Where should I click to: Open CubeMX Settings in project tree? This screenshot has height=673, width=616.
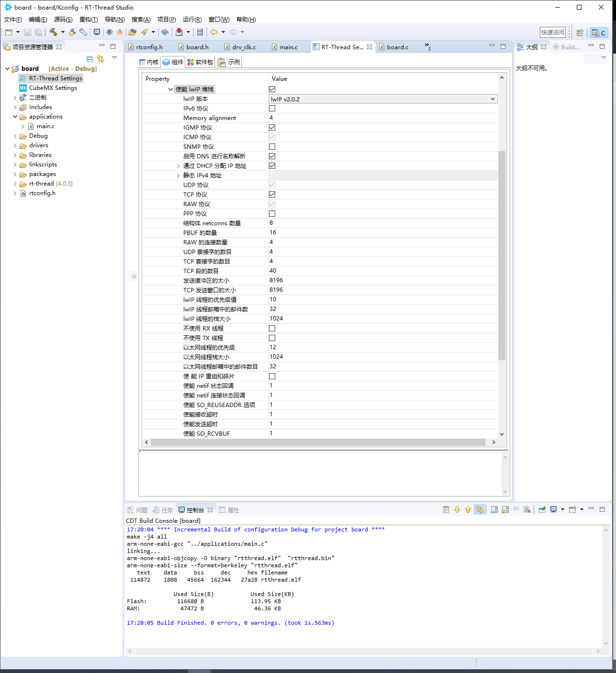pyautogui.click(x=53, y=88)
